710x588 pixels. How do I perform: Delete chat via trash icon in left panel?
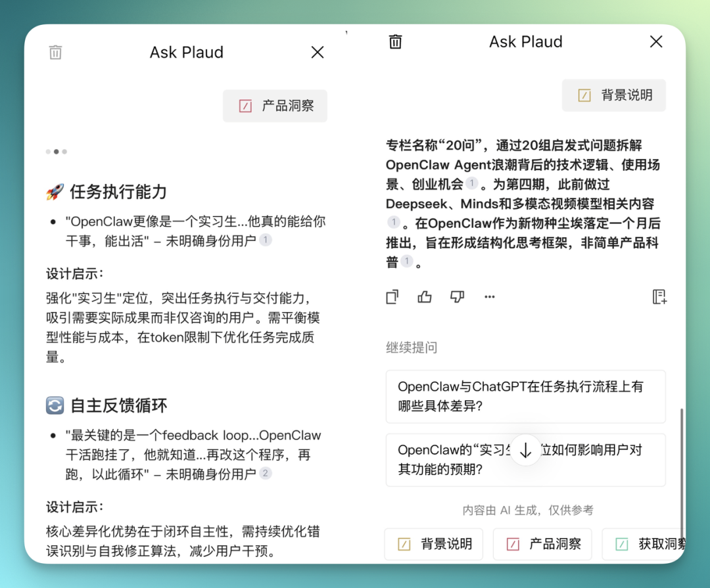55,52
